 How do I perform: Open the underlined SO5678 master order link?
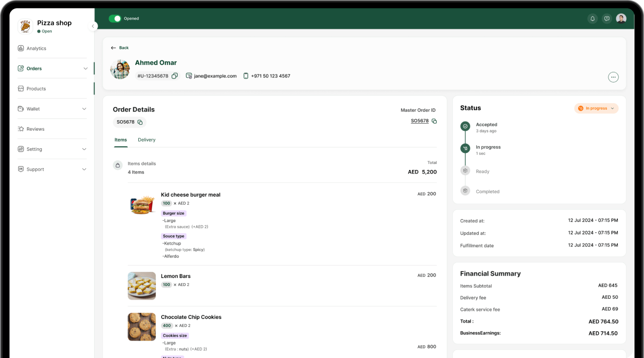click(420, 121)
